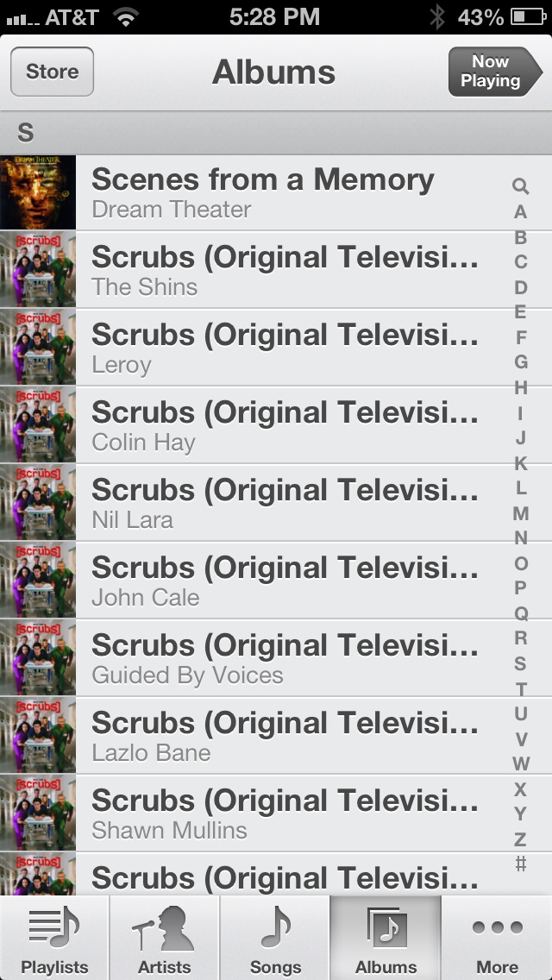Jump to letter Z in the index
The image size is (552, 980).
pyautogui.click(x=520, y=839)
